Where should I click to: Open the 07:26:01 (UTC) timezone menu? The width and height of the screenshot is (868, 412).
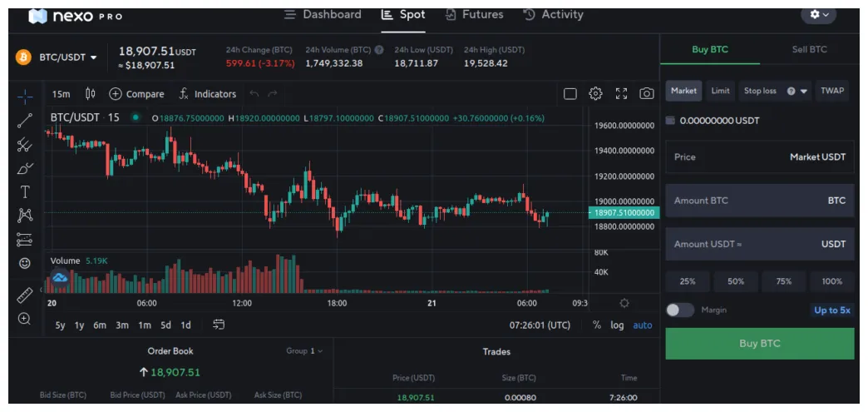[540, 325]
